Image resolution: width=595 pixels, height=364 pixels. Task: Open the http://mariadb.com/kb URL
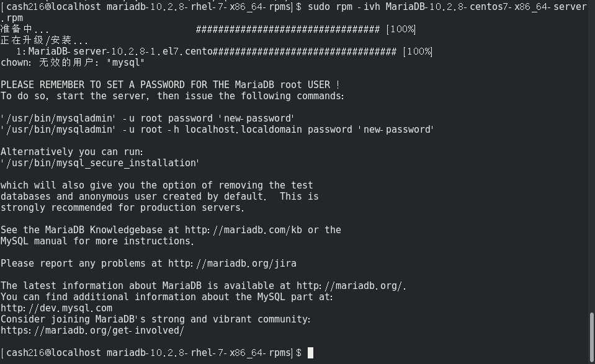[244, 230]
